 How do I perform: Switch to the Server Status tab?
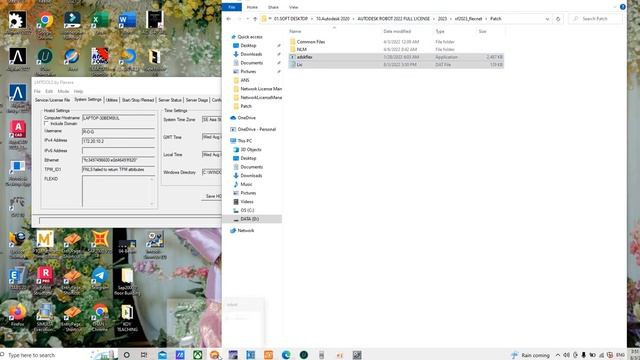point(170,100)
